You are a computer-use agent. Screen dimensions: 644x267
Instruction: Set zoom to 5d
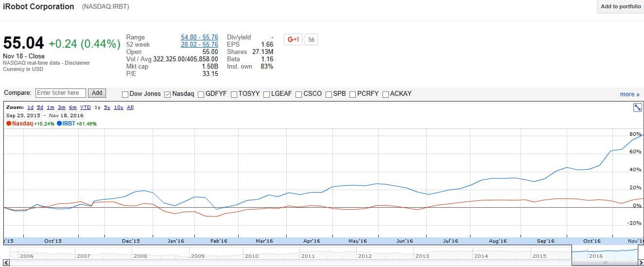pos(40,107)
